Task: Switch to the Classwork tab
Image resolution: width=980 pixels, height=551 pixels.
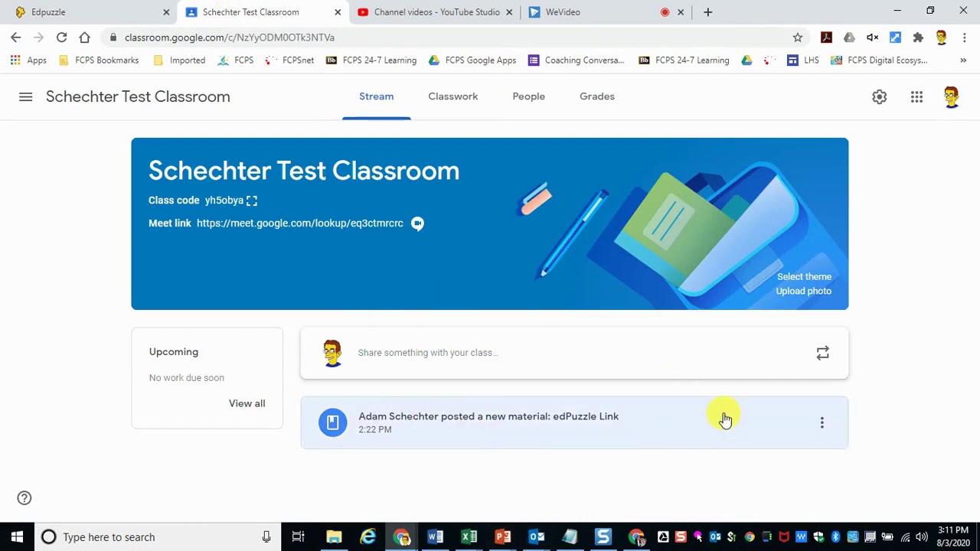Action: [453, 96]
